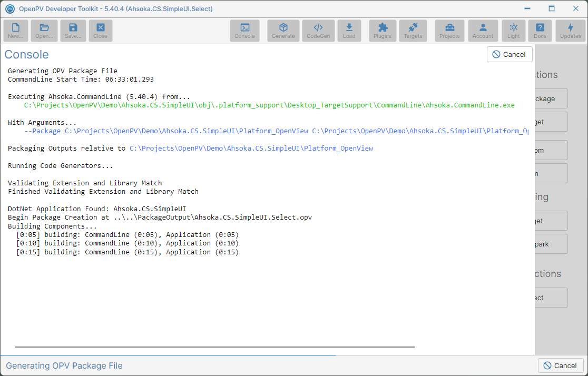
Task: Open a project with the Open icon
Action: (x=44, y=31)
